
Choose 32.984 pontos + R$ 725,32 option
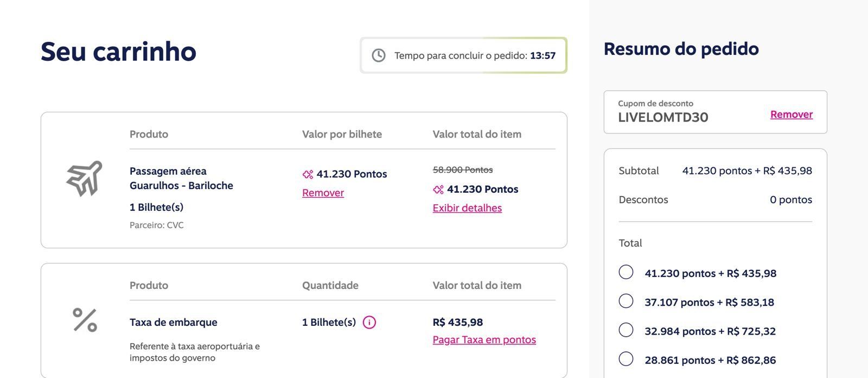point(626,330)
